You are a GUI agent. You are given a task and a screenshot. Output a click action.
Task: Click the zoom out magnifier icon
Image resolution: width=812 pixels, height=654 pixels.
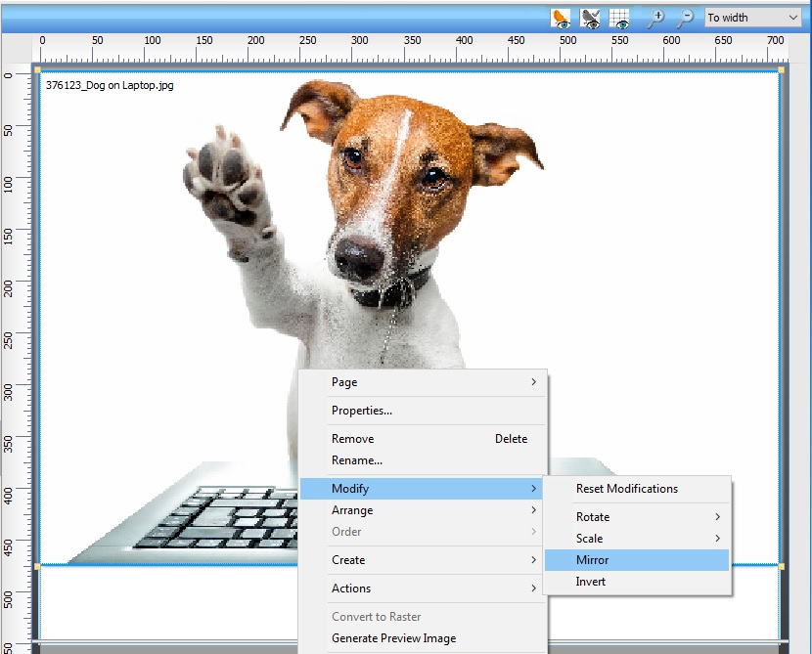pyautogui.click(x=685, y=19)
